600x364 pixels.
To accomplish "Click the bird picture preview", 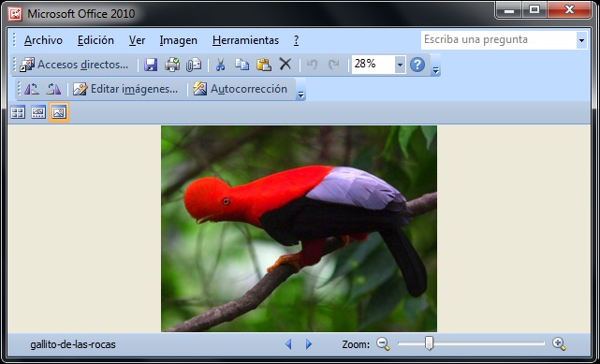I will pos(299,228).
